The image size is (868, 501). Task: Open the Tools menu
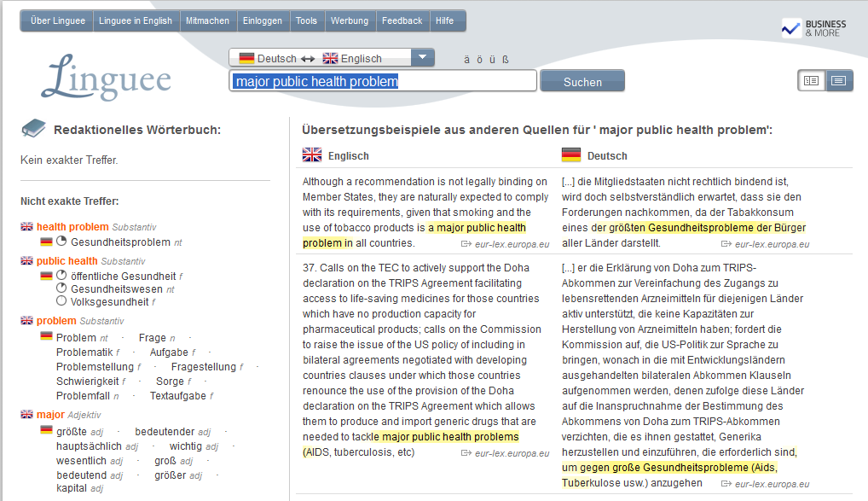point(306,21)
